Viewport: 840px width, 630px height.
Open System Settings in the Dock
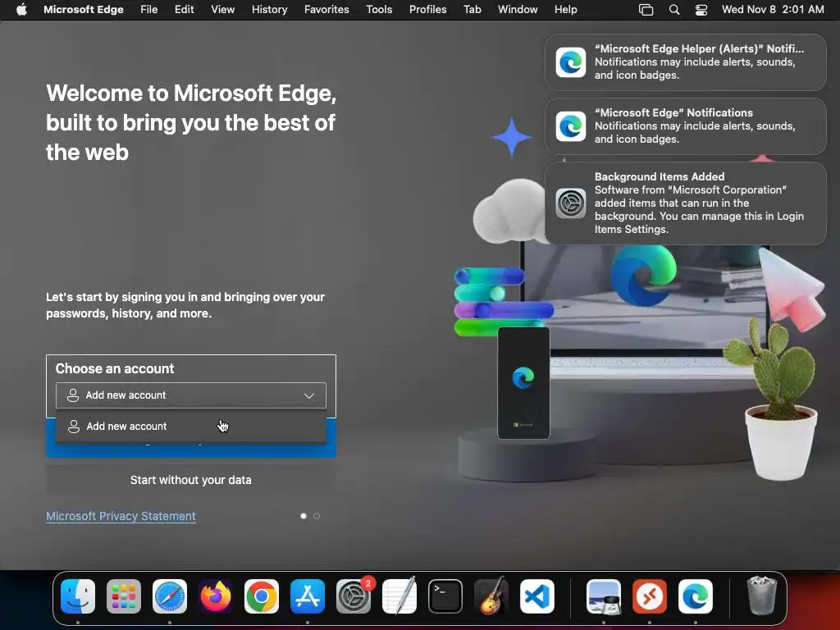pos(354,596)
